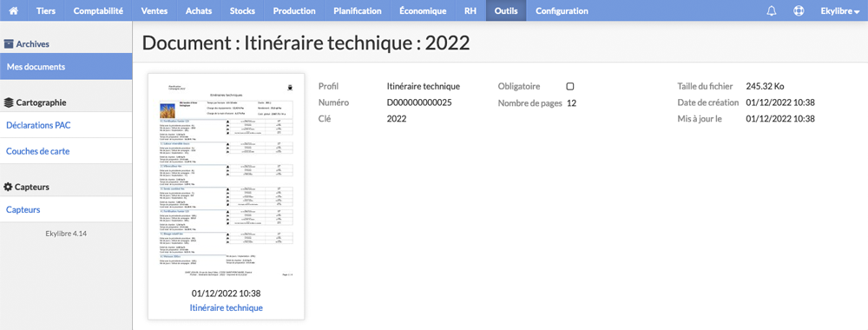Click the thumbnail date 01/12/2022 10:38

coord(226,294)
